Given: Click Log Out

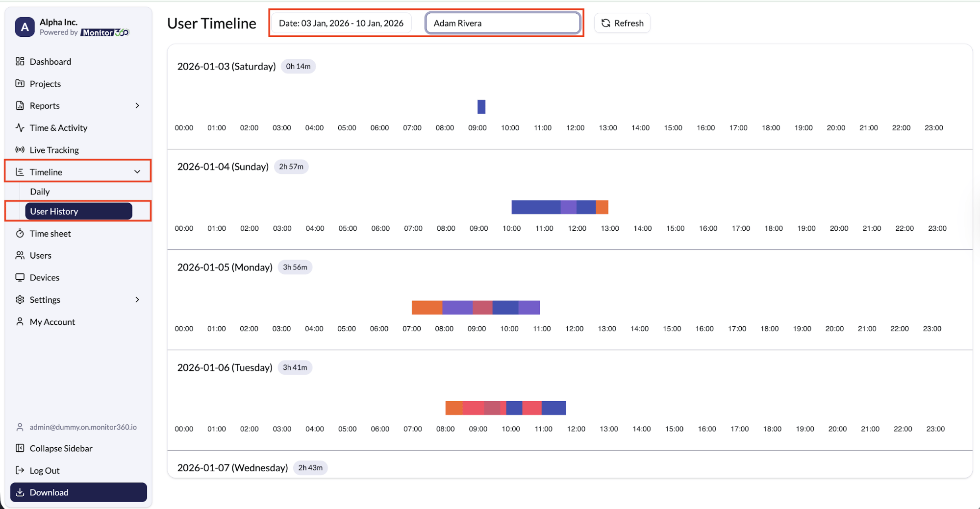Looking at the screenshot, I should (45, 470).
